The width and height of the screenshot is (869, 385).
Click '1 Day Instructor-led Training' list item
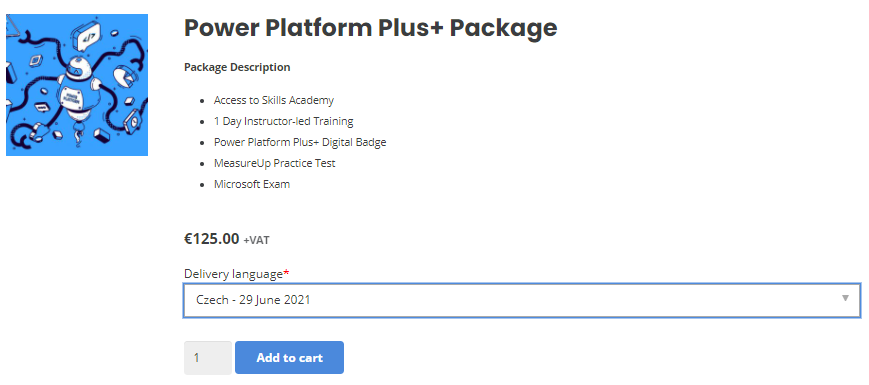point(284,121)
